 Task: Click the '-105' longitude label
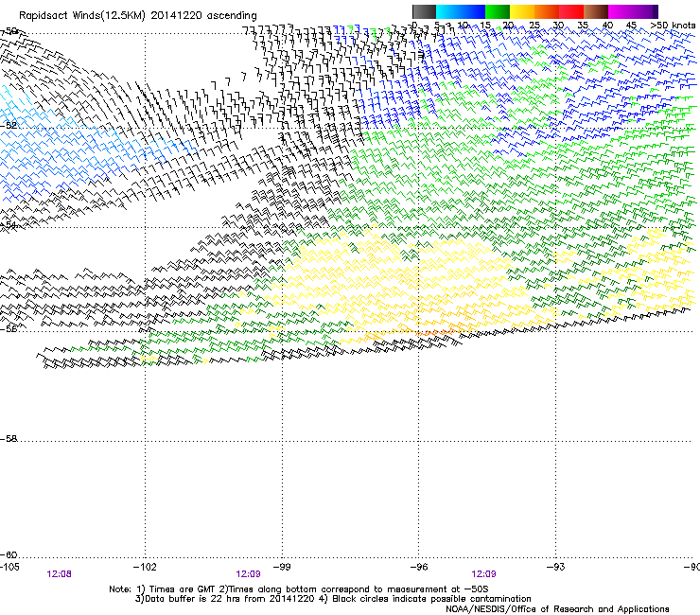point(9,567)
